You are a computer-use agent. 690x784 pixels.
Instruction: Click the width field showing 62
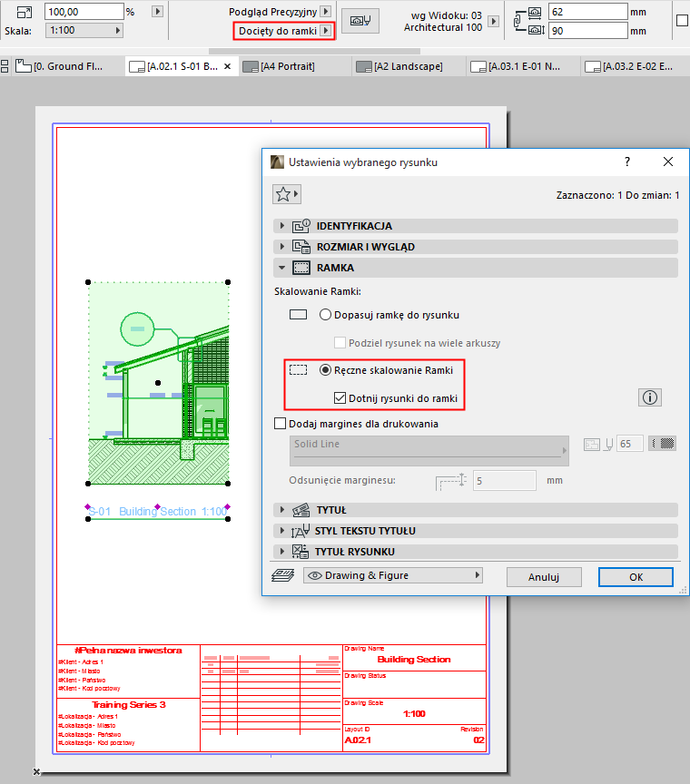588,12
